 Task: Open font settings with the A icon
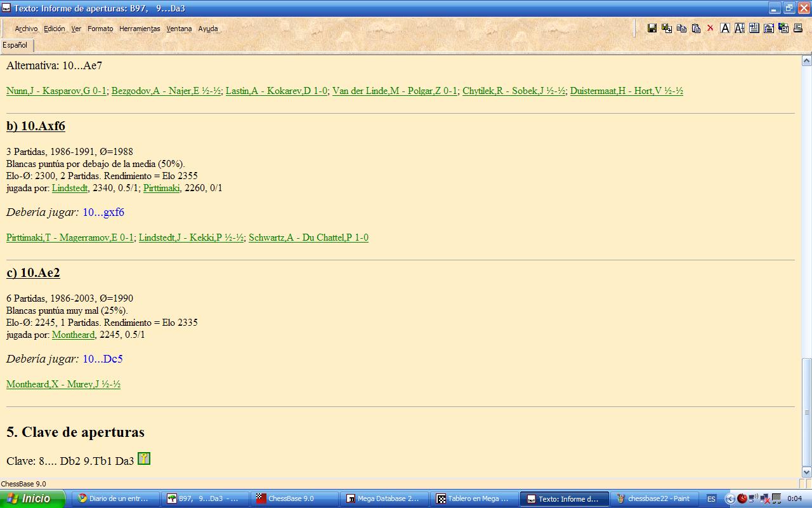tap(724, 28)
